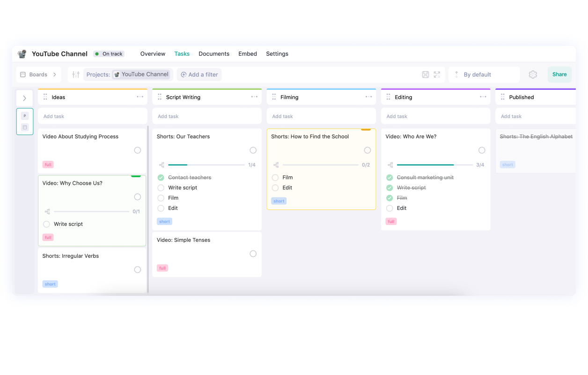Open Editing column three-dot menu
This screenshot has width=588, height=375.
pyautogui.click(x=483, y=97)
